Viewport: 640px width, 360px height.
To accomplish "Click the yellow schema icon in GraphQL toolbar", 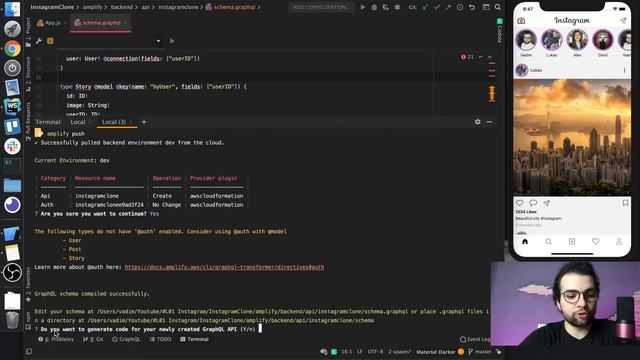I will (50, 41).
